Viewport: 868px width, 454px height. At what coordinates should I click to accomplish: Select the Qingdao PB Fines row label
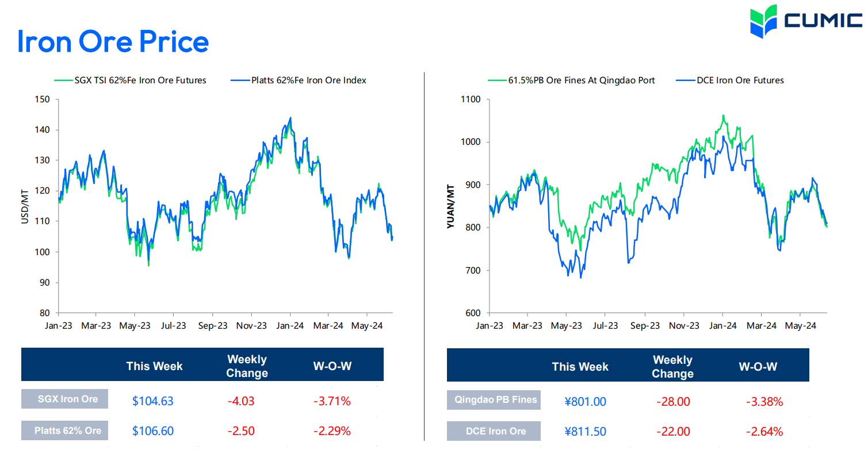(x=494, y=399)
